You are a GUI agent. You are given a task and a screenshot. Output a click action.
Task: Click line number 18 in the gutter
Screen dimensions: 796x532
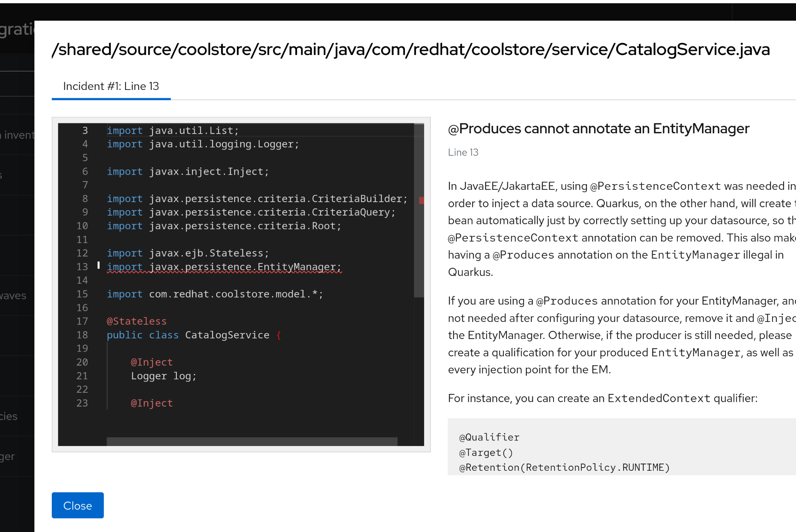82,335
